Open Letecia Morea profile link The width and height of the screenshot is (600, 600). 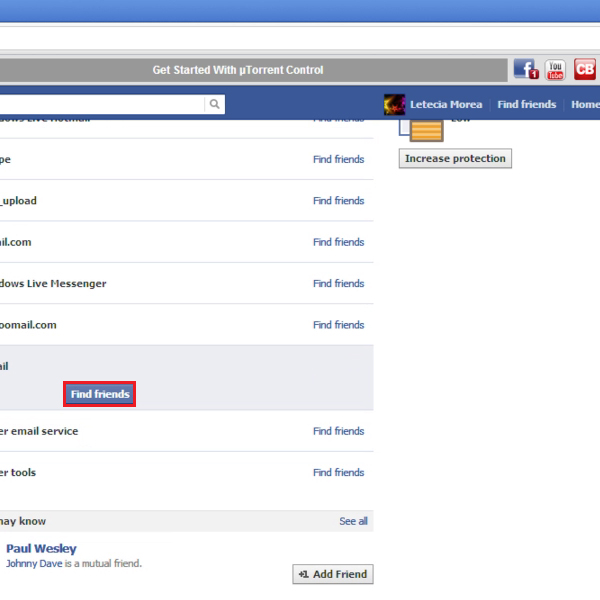point(446,104)
